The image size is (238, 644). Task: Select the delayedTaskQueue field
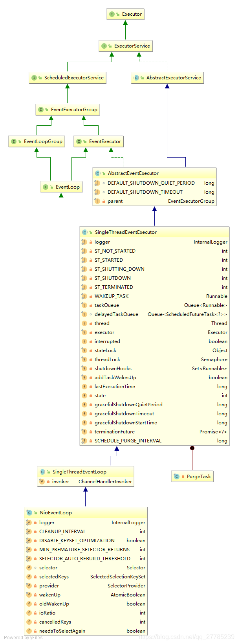coord(154,314)
